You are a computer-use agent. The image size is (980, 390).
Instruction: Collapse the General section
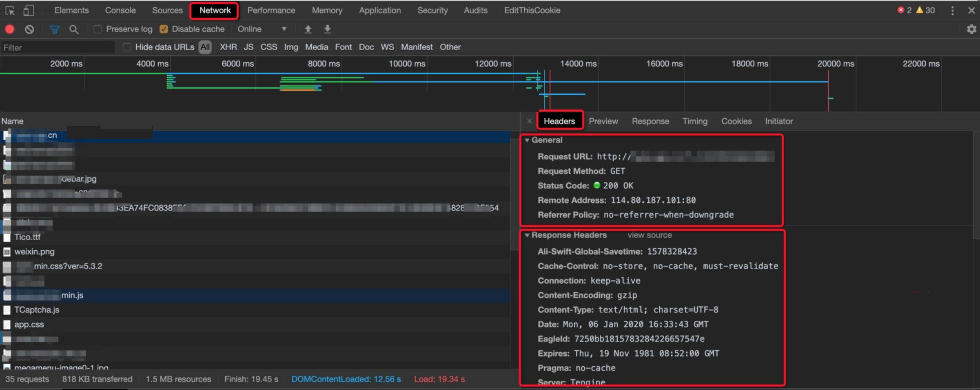527,140
